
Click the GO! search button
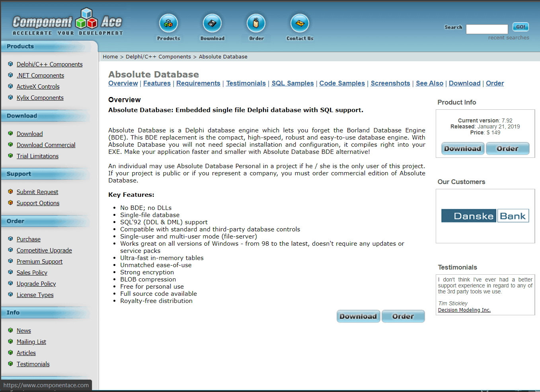[521, 27]
